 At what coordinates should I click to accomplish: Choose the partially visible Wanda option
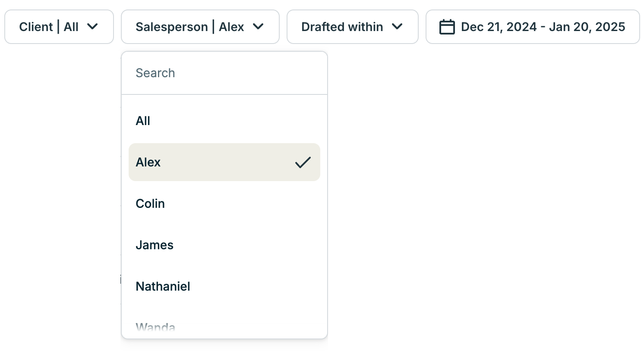pyautogui.click(x=155, y=327)
